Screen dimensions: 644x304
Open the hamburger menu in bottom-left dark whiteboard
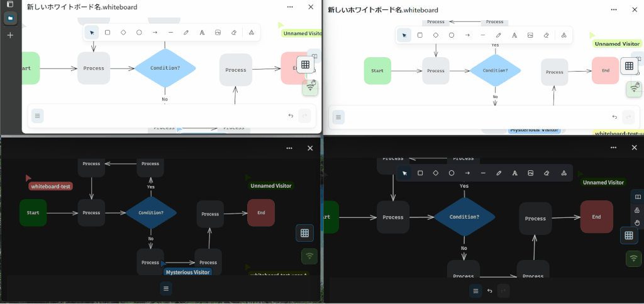pos(165,288)
